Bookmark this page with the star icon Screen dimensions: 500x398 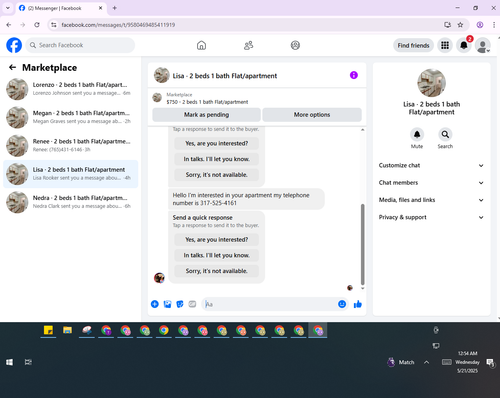460,25
